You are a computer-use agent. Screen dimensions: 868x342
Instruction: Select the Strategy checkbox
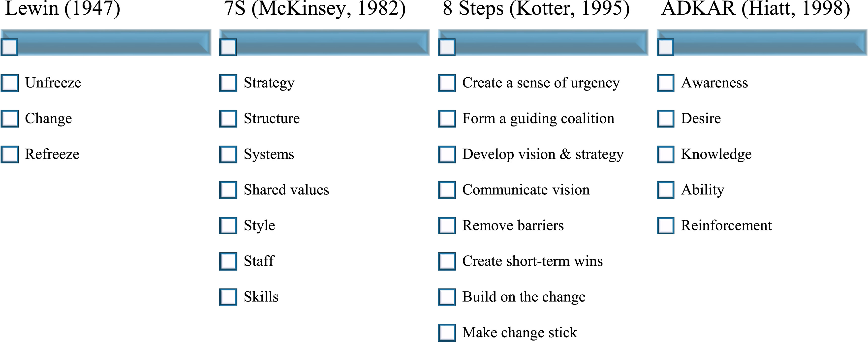point(228,83)
